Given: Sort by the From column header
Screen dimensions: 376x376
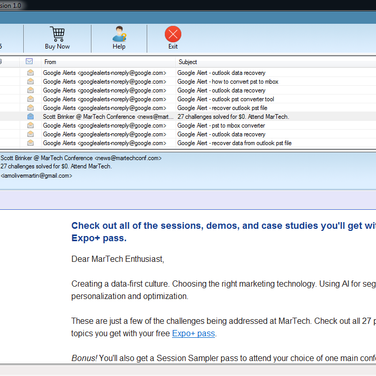Looking at the screenshot, I should coord(50,62).
